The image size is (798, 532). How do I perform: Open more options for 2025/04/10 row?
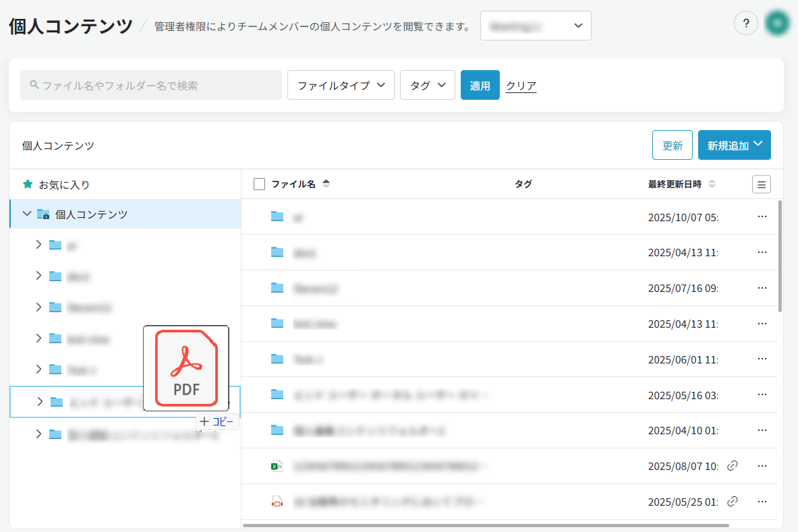[x=762, y=430]
